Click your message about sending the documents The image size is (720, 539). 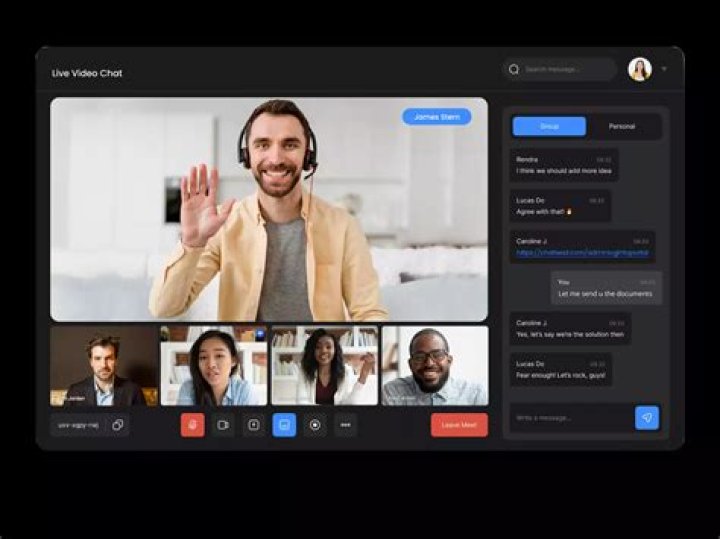click(x=607, y=288)
